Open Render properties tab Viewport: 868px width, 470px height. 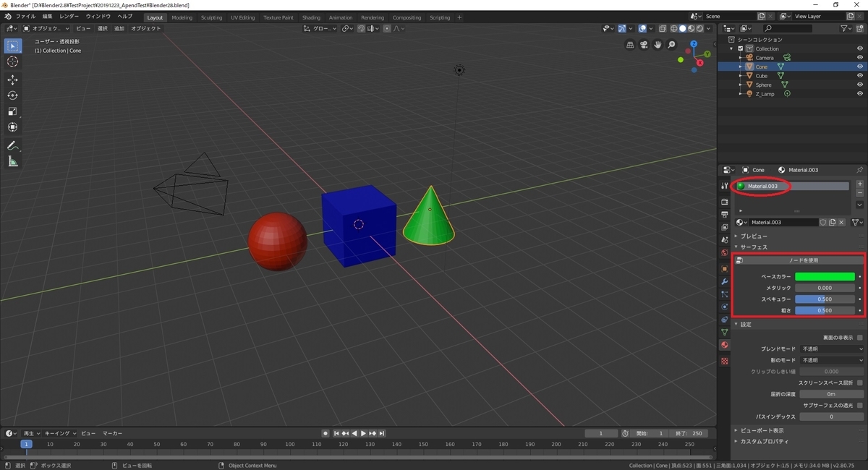[725, 202]
